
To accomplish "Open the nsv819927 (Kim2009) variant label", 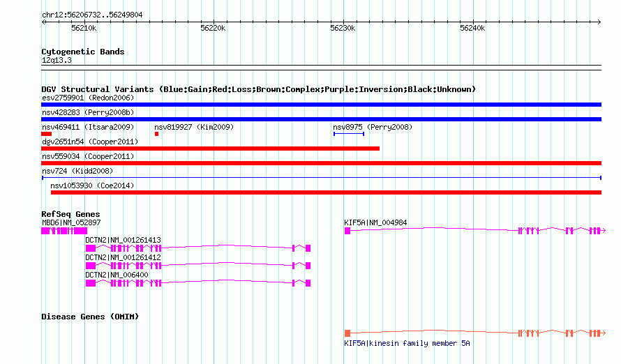I will coord(194,127).
